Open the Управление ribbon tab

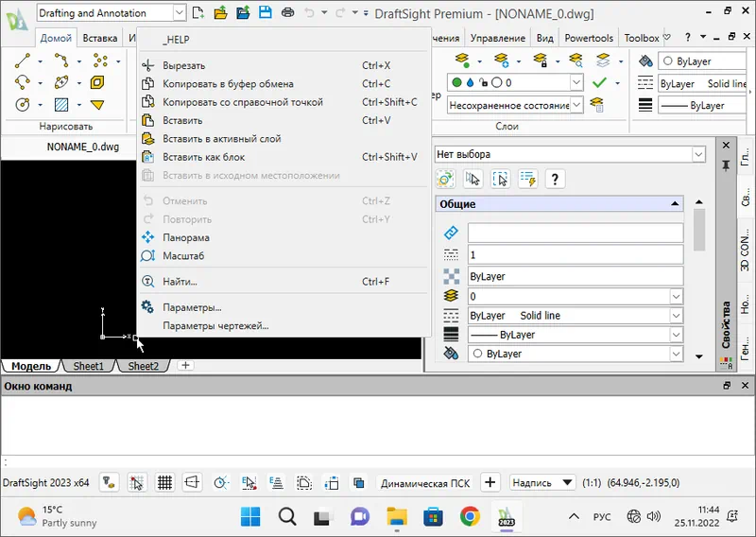[498, 38]
